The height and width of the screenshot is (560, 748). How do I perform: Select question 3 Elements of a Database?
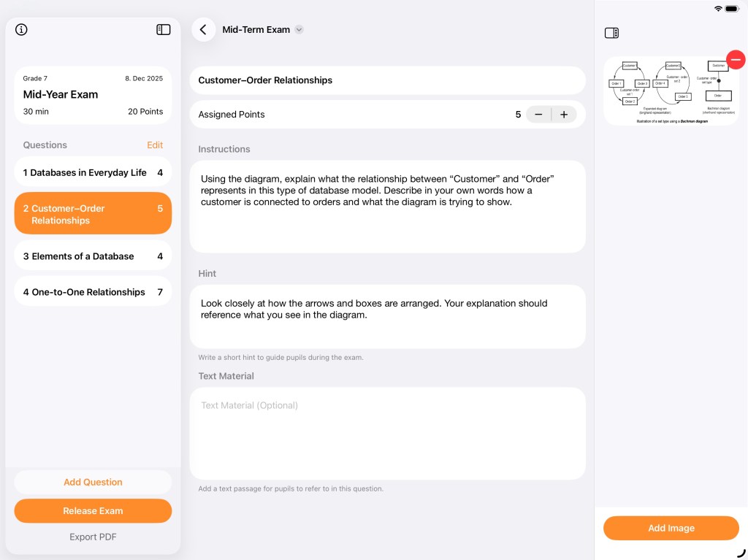coord(93,256)
